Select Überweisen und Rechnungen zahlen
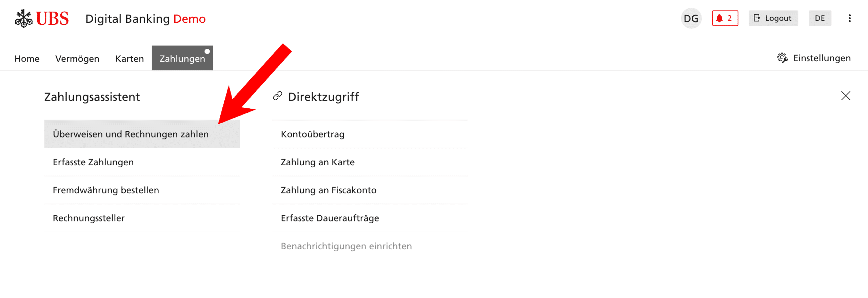Screen dimensions: 868x298 tap(142, 134)
